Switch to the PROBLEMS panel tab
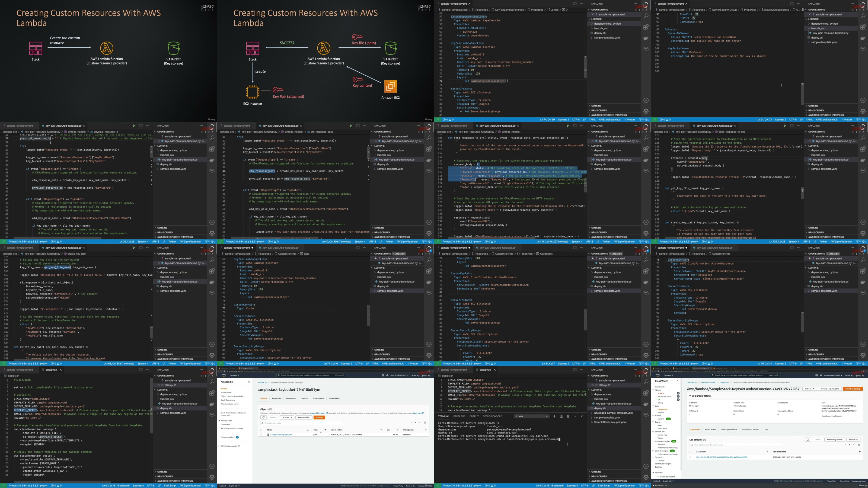 [459, 416]
